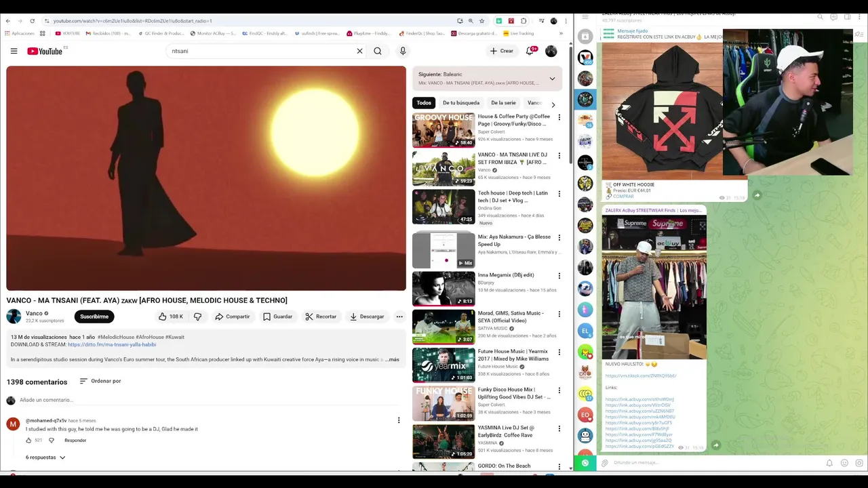Forward the OFF WHITE HOODIE post
868x488 pixels.
(x=757, y=196)
